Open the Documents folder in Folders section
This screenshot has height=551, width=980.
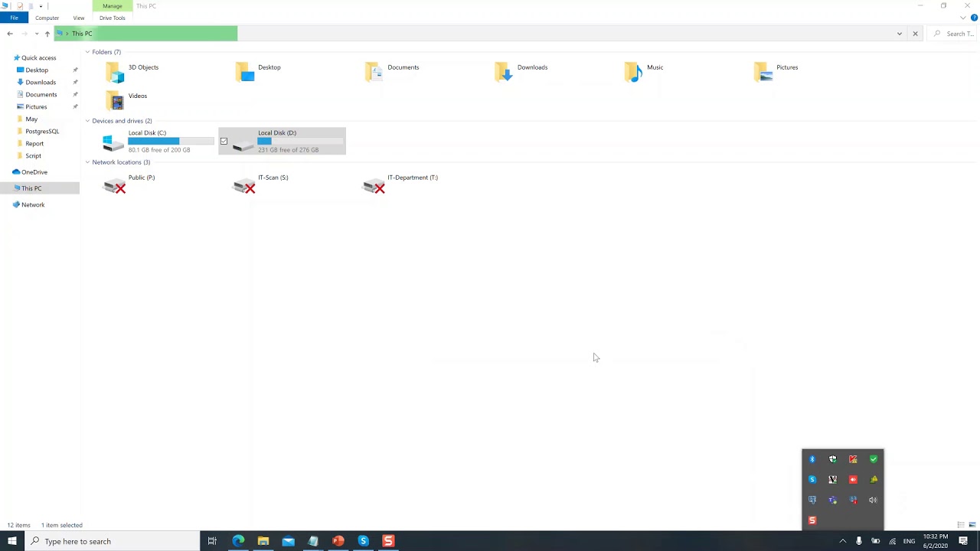(x=392, y=72)
